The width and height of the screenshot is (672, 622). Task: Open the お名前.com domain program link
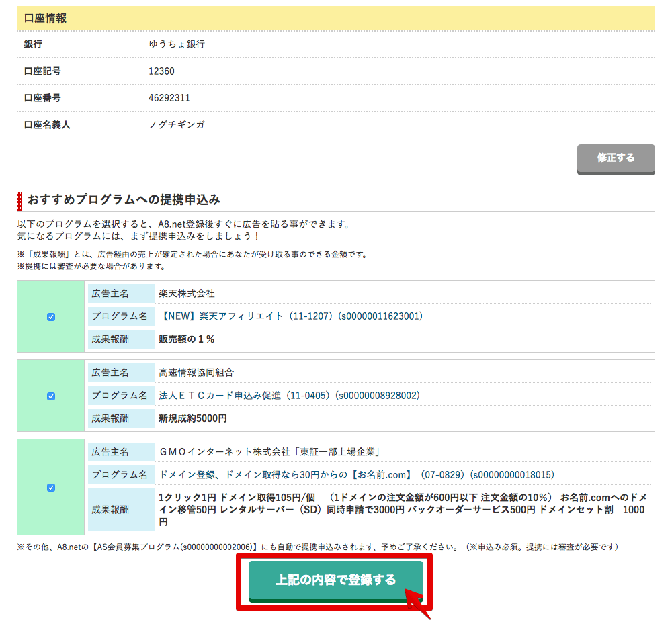[357, 475]
